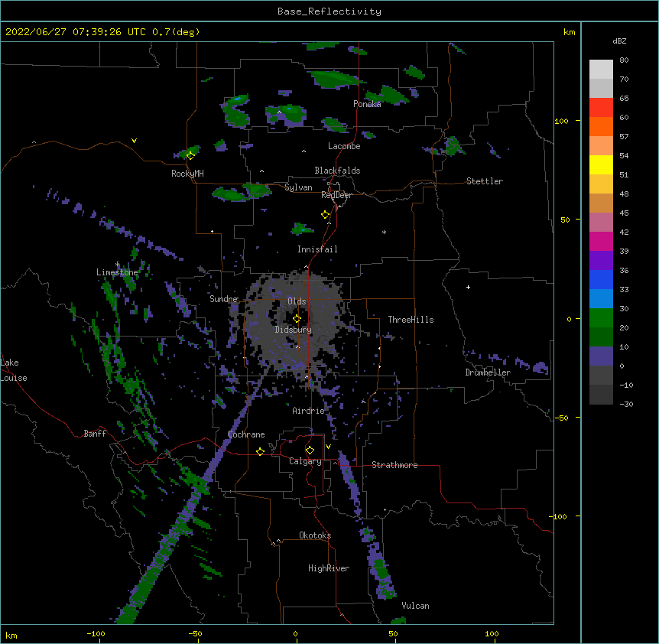Click the yellow diamond marker at Olds-Didsbury radar site
The image size is (659, 644).
(297, 319)
